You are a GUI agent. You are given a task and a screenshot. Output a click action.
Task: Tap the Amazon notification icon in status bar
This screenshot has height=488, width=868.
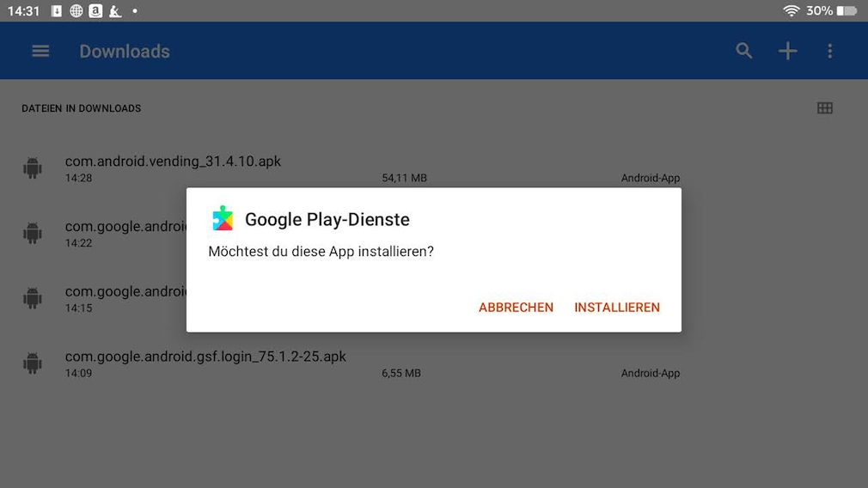95,11
